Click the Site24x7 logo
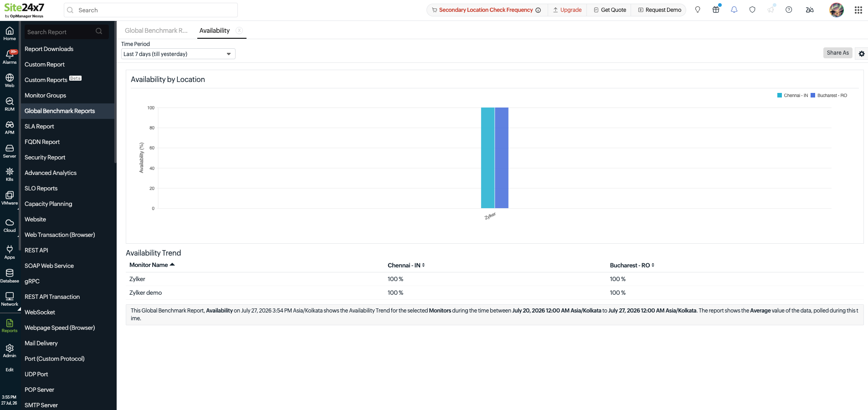The image size is (868, 410). click(x=24, y=10)
